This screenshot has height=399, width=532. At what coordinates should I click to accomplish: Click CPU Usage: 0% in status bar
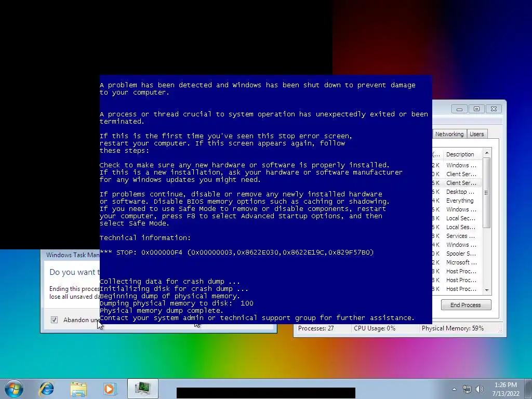[x=374, y=328]
